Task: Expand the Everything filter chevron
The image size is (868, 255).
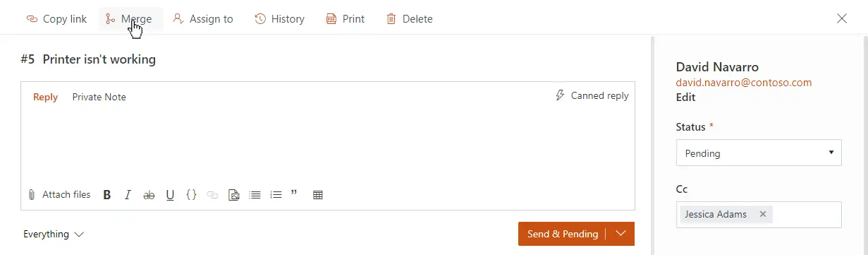Action: tap(79, 234)
